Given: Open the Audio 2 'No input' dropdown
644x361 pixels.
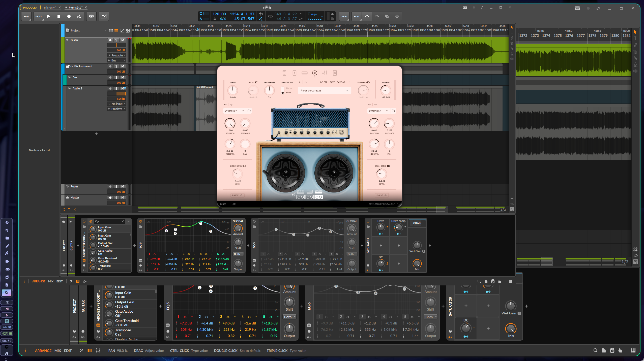Looking at the screenshot, I should tap(116, 104).
